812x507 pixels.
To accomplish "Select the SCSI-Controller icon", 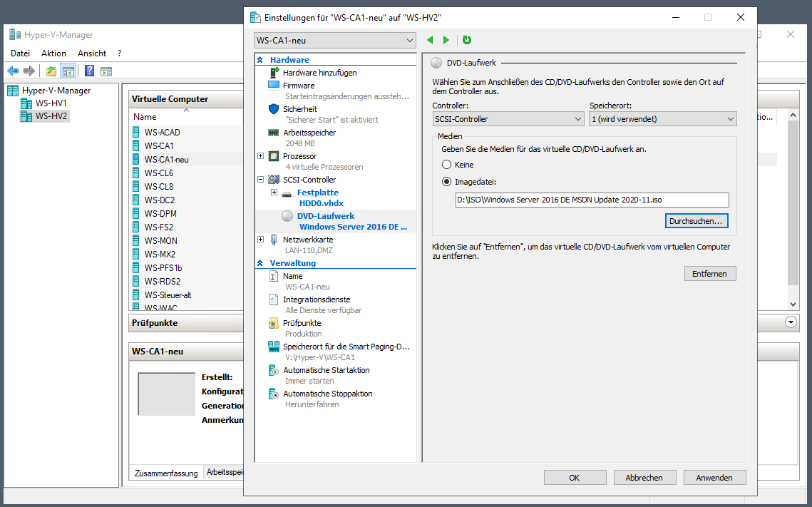I will pos(274,180).
